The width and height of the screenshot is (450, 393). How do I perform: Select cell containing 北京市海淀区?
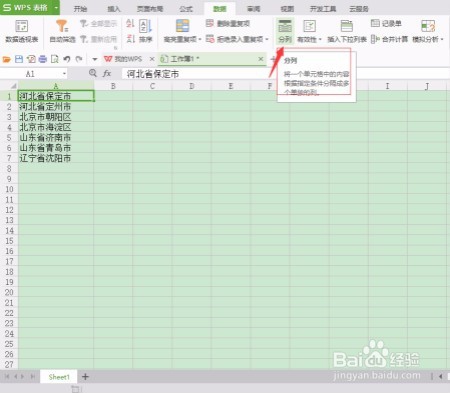point(56,127)
